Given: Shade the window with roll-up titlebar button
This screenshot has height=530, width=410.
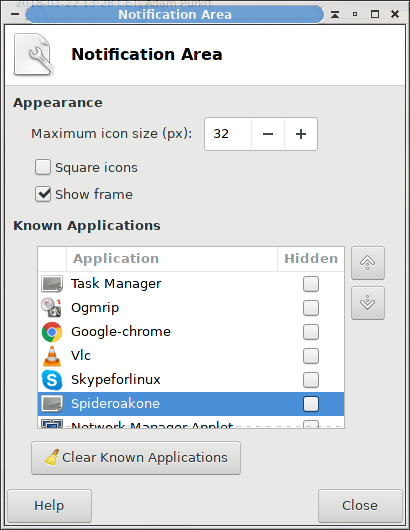Looking at the screenshot, I should coord(335,14).
